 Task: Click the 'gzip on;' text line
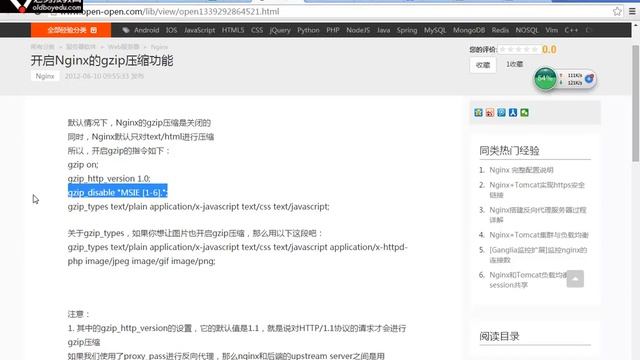[x=83, y=164]
